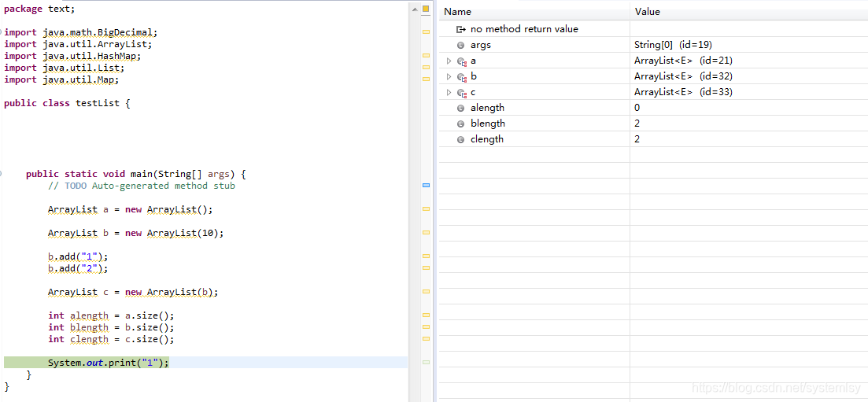This screenshot has height=402, width=868.
Task: Click the variable icon beside clength
Action: (x=460, y=139)
